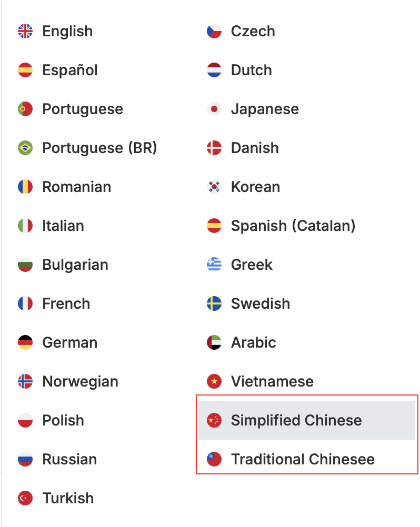Switch to Russian language

point(69,459)
